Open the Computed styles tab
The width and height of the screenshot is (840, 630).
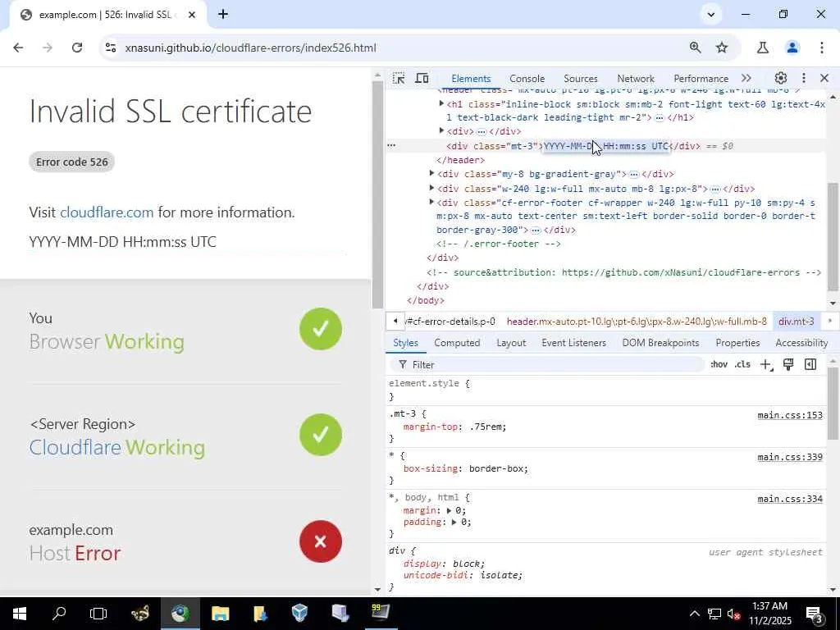(x=457, y=343)
